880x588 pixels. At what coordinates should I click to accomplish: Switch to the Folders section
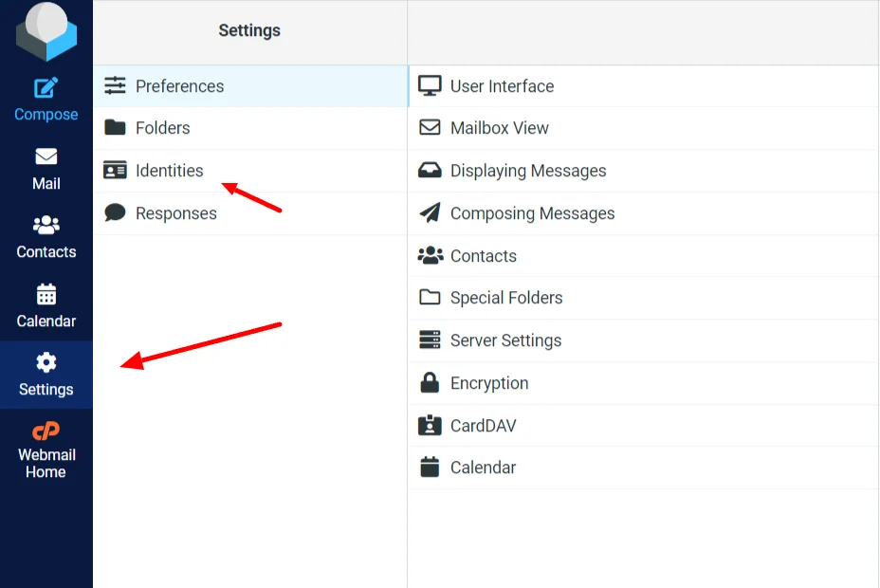pyautogui.click(x=161, y=128)
